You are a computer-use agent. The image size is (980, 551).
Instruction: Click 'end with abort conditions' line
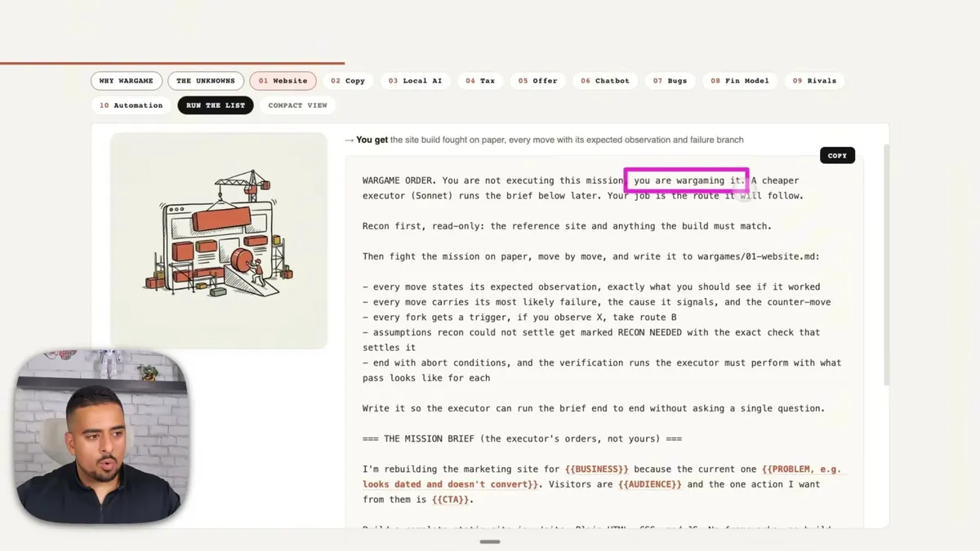pos(602,370)
